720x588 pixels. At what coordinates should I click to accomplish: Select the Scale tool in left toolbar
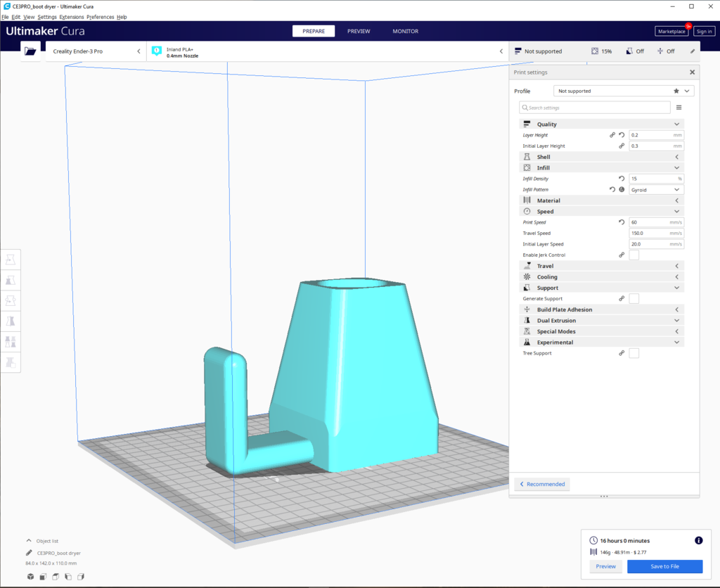click(x=10, y=280)
